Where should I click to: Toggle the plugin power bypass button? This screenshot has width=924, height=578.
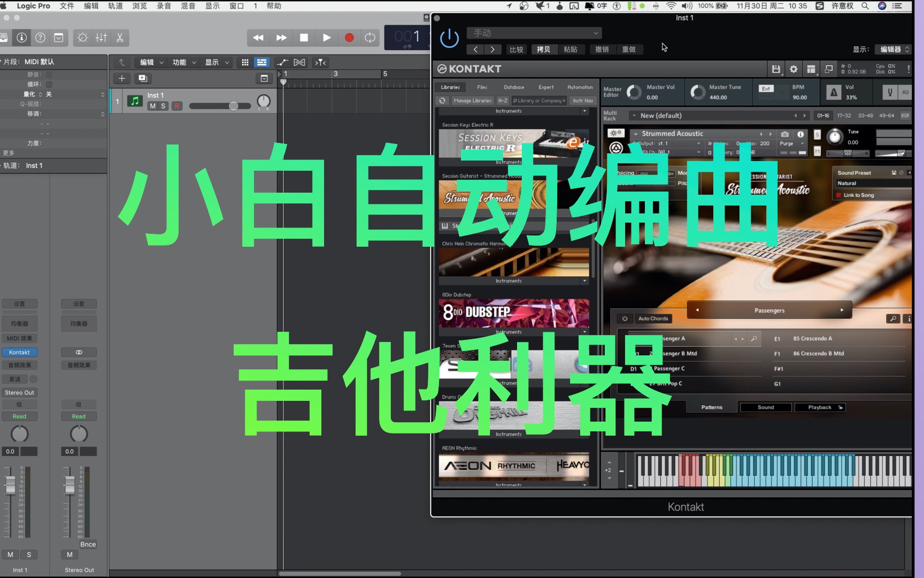(x=449, y=38)
